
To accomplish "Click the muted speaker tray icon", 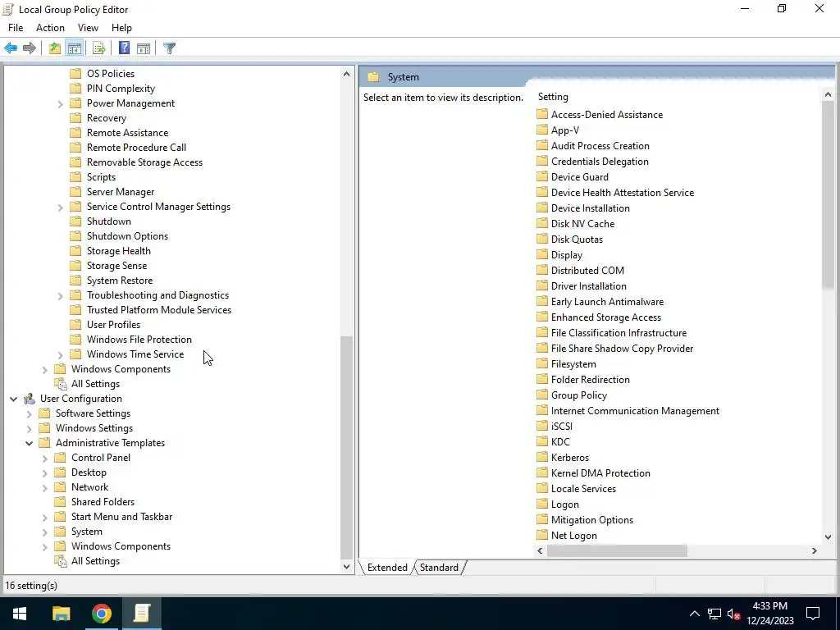I will point(733,614).
